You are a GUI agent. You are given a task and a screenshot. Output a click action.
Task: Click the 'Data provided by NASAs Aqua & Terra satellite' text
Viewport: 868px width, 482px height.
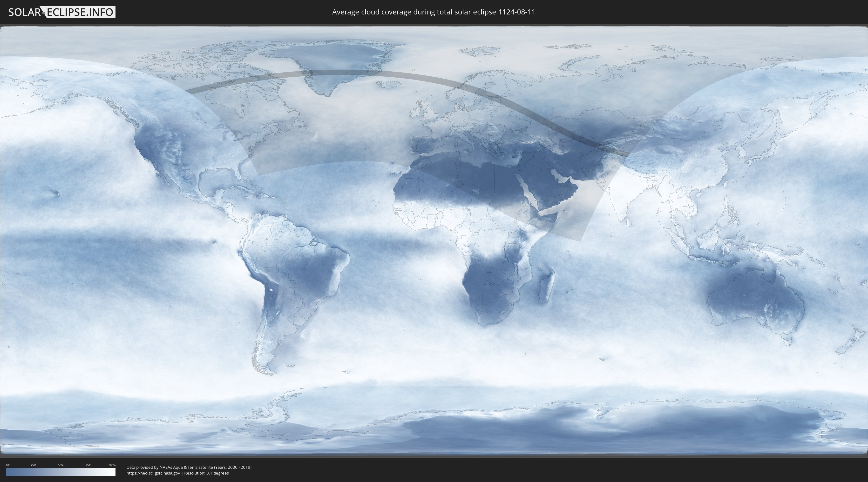170,467
